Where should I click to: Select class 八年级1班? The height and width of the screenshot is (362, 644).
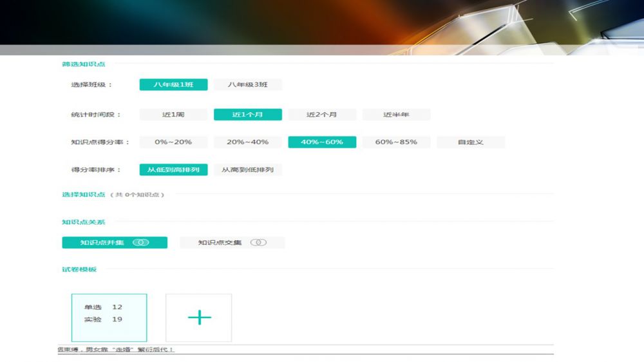tap(173, 84)
